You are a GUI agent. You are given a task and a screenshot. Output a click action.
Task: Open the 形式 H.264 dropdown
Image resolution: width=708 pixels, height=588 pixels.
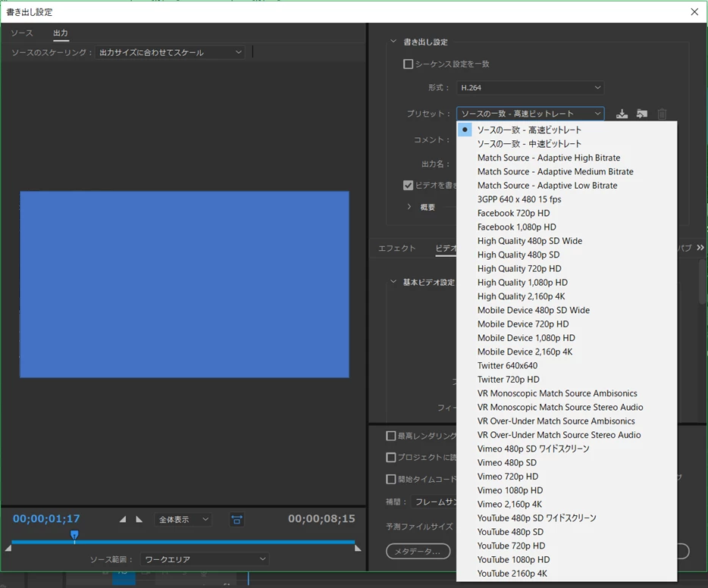(x=530, y=88)
